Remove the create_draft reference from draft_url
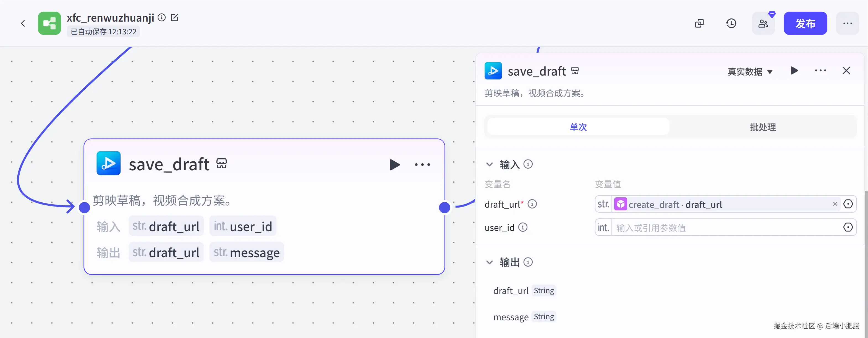The height and width of the screenshot is (338, 868). click(835, 204)
